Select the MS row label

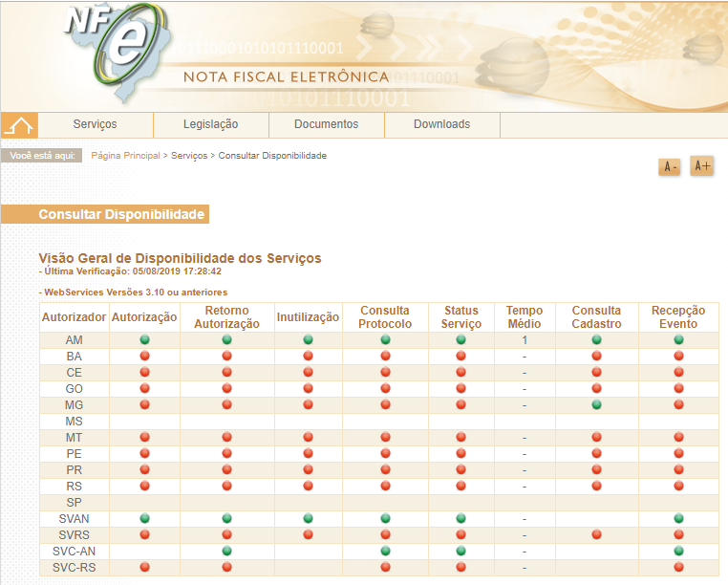coord(75,422)
